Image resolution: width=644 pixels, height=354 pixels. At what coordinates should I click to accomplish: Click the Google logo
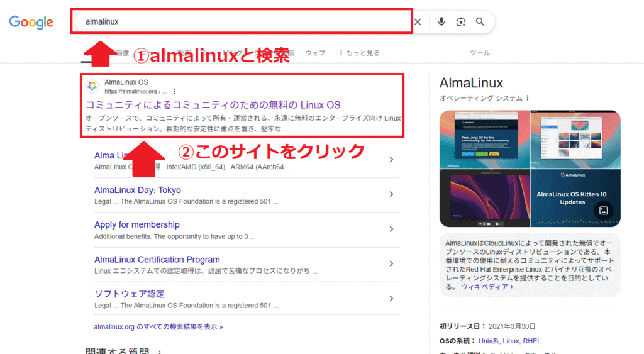[31, 22]
